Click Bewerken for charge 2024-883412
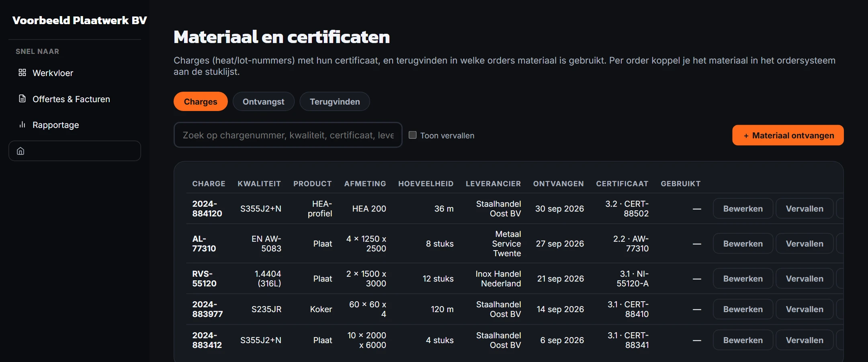Viewport: 868px width, 362px height. pyautogui.click(x=743, y=340)
